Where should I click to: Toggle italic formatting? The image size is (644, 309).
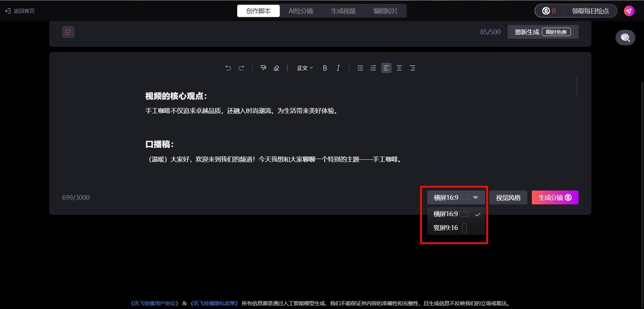tap(338, 68)
